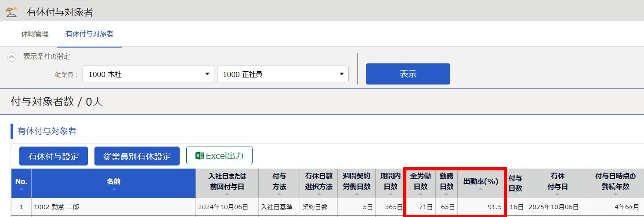Click the 表示 button
This screenshot has height=217, width=644.
(x=408, y=74)
